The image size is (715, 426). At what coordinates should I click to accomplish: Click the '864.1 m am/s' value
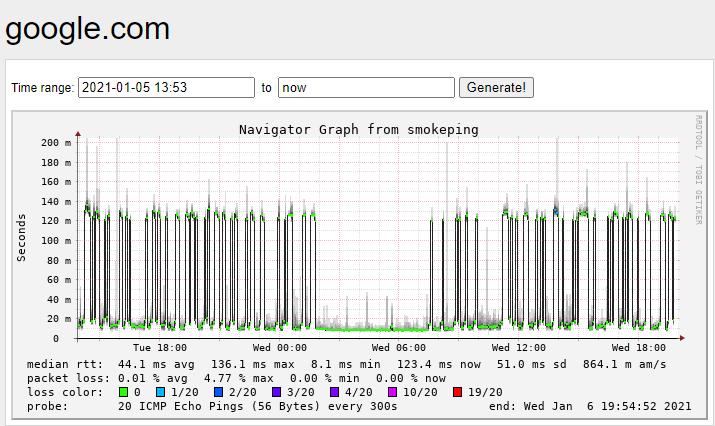pyautogui.click(x=625, y=364)
